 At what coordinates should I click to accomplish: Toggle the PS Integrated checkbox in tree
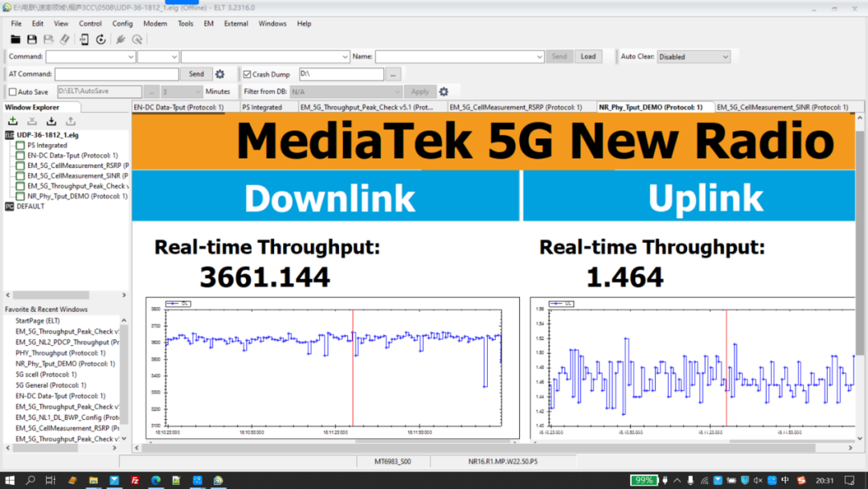tap(20, 146)
